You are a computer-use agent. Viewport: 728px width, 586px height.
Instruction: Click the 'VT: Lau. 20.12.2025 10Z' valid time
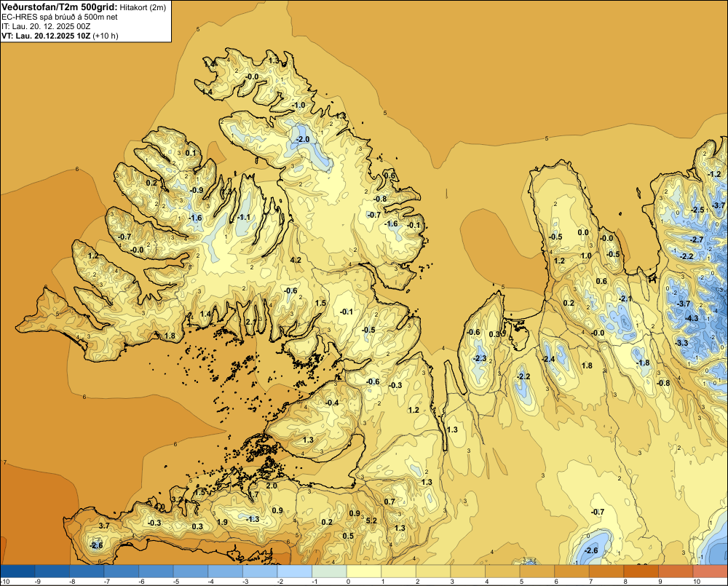coord(46,36)
